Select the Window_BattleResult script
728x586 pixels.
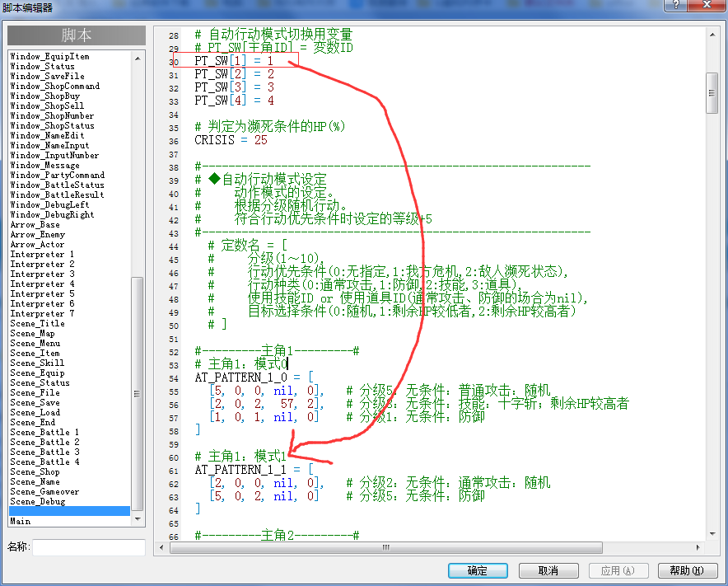pos(57,195)
